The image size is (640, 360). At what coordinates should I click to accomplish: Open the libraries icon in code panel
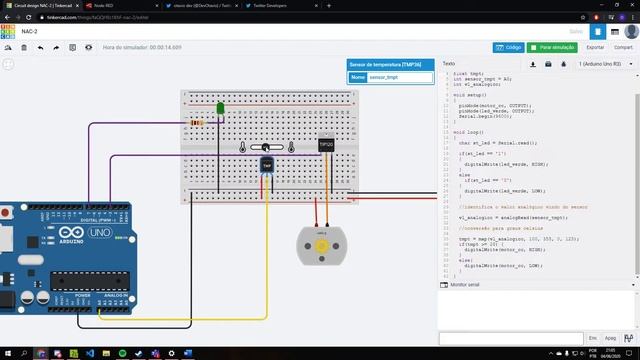[x=548, y=64]
